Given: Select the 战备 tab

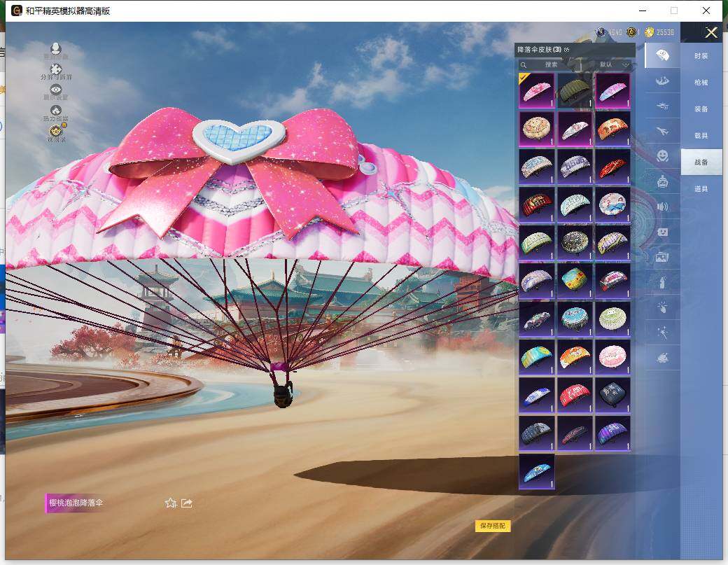Looking at the screenshot, I should (701, 162).
